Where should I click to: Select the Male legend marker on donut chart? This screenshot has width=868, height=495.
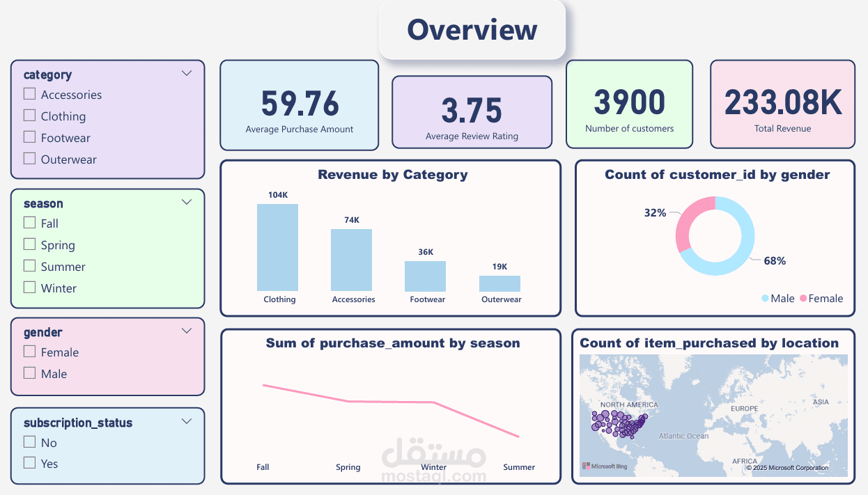click(766, 298)
